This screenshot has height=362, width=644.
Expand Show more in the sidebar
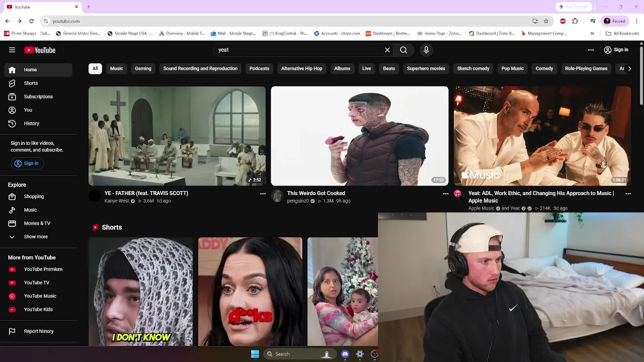[38, 237]
